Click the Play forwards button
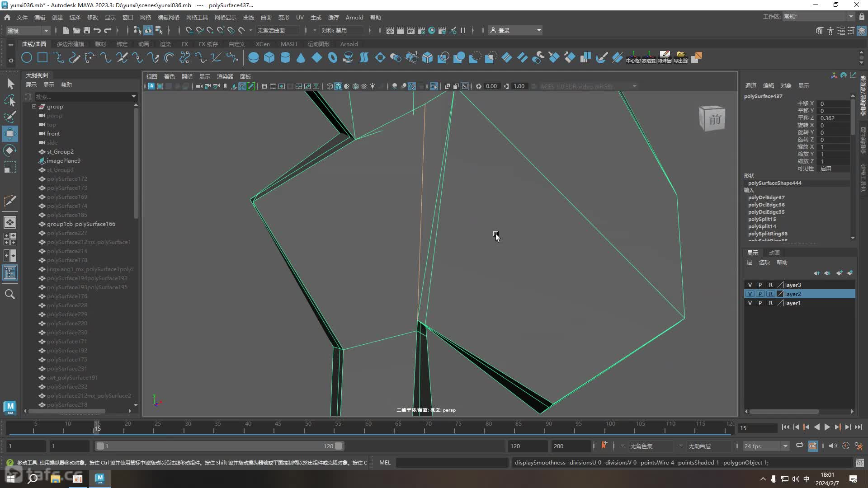This screenshot has height=488, width=868. [827, 427]
